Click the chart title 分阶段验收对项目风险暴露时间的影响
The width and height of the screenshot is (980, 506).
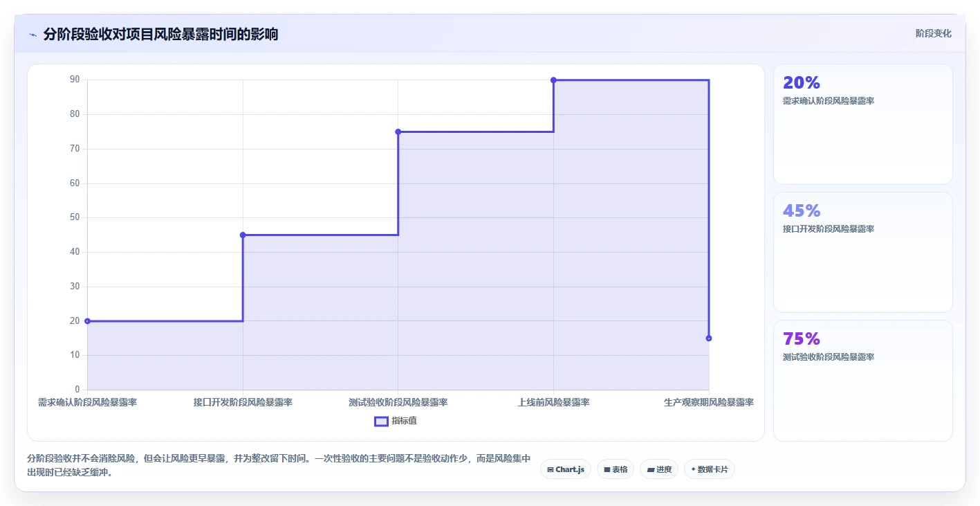[160, 34]
